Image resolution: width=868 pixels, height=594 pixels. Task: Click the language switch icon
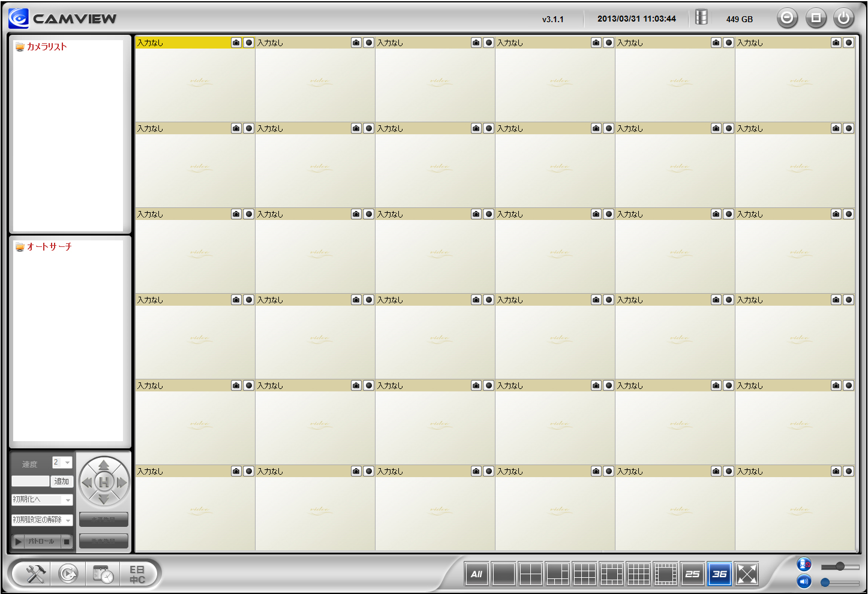(x=137, y=574)
